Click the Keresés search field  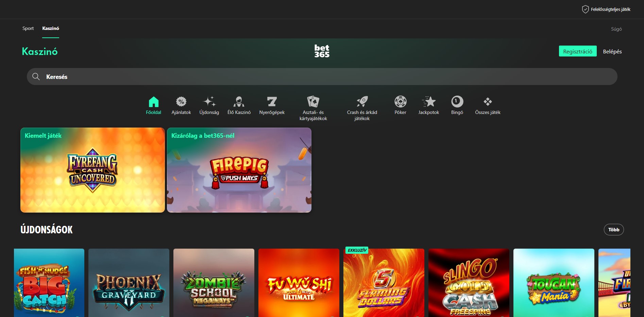[x=322, y=77]
